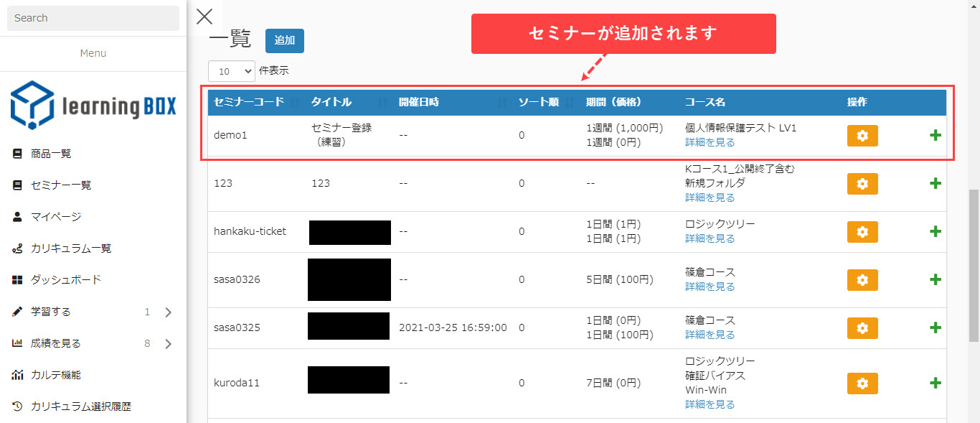Click the blue 追加 button
Viewport: 980px width, 423px height.
point(285,41)
